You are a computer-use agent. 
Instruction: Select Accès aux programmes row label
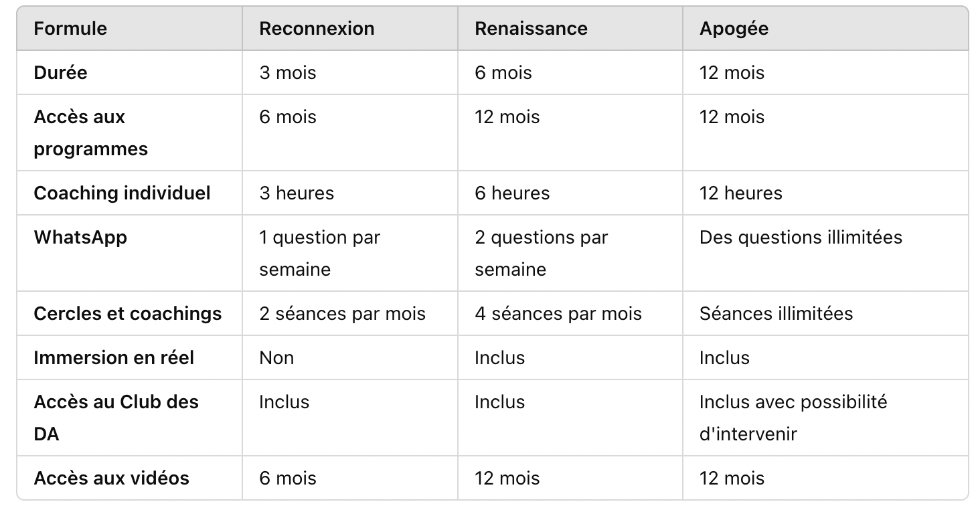pyautogui.click(x=90, y=133)
